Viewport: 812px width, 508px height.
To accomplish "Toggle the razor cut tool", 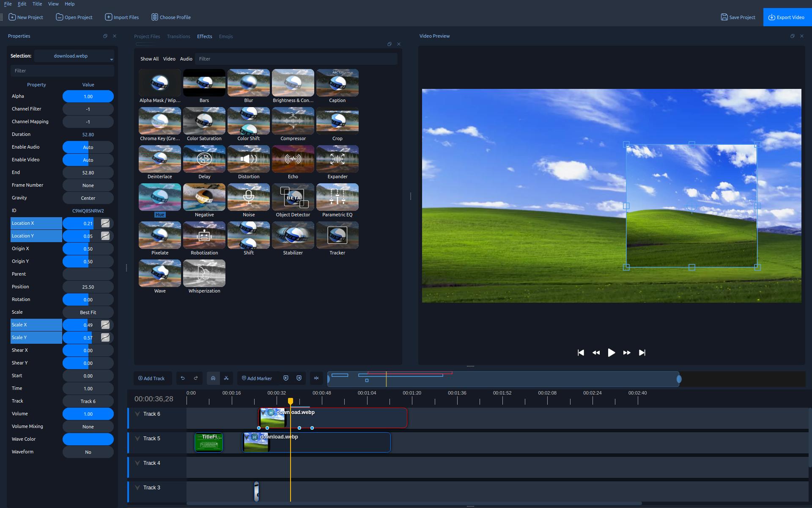I will (226, 378).
